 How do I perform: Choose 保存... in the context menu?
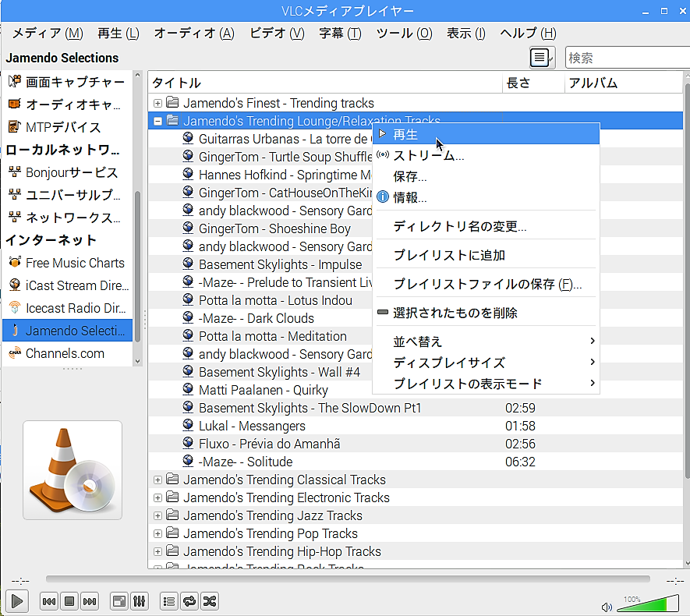pos(486,176)
